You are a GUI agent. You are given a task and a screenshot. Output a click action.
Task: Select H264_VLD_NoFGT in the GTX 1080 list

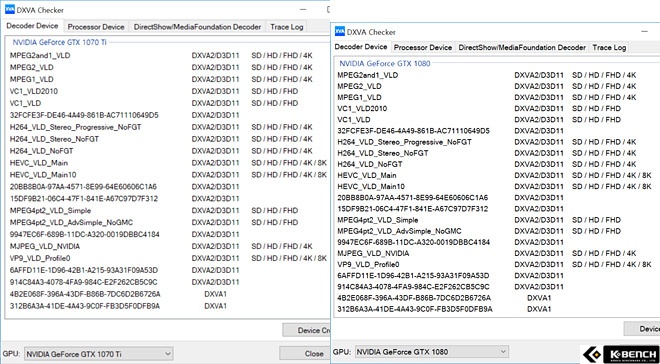(495, 164)
